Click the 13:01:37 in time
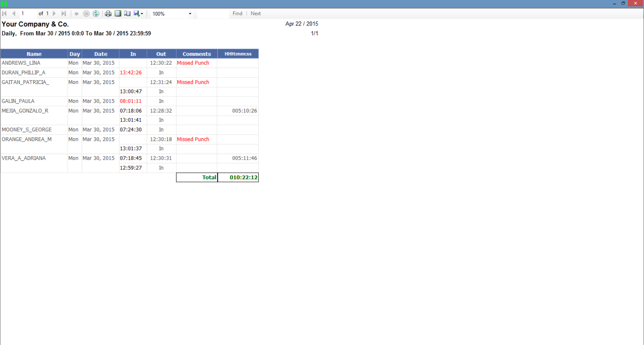 (x=131, y=149)
